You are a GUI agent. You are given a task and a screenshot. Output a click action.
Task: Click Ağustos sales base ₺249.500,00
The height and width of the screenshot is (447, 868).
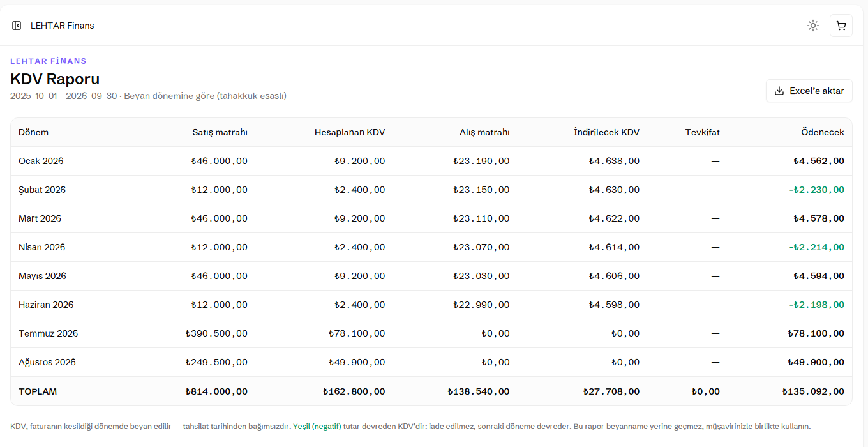217,362
